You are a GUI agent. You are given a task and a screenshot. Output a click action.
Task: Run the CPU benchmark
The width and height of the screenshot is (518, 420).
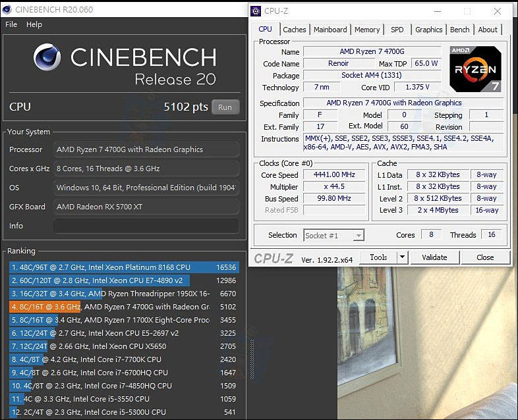click(225, 107)
